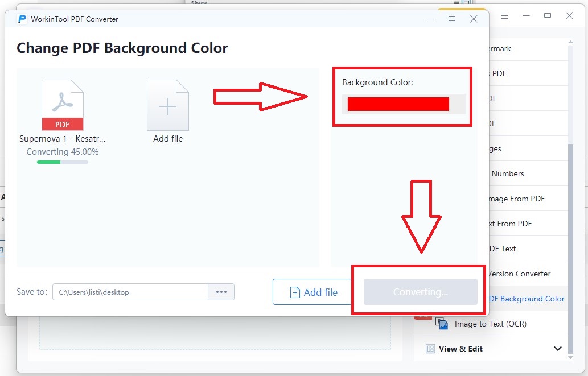This screenshot has height=376, width=588.
Task: Click the Save to path field
Action: click(x=130, y=292)
